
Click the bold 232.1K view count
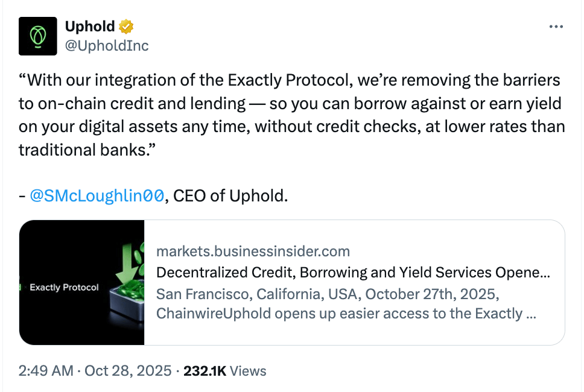206,371
